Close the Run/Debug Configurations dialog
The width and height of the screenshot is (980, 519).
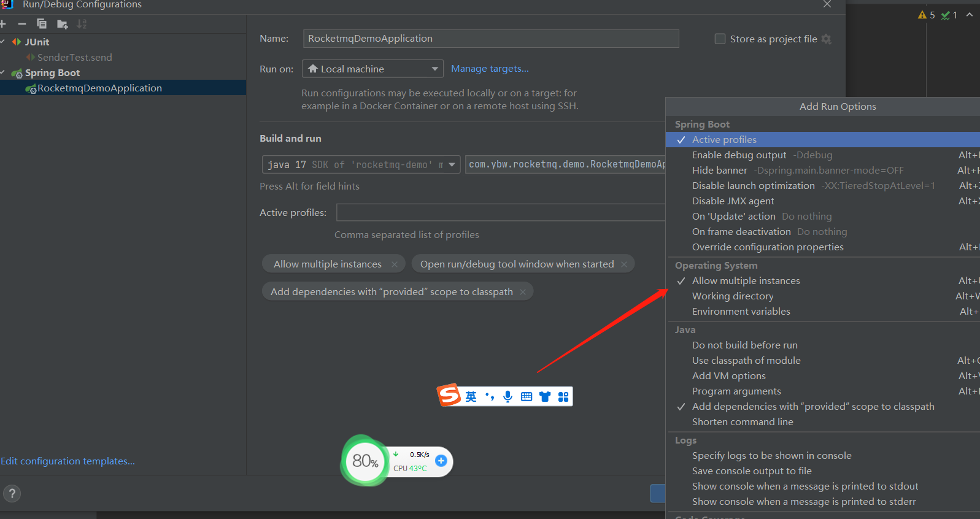pos(827,4)
